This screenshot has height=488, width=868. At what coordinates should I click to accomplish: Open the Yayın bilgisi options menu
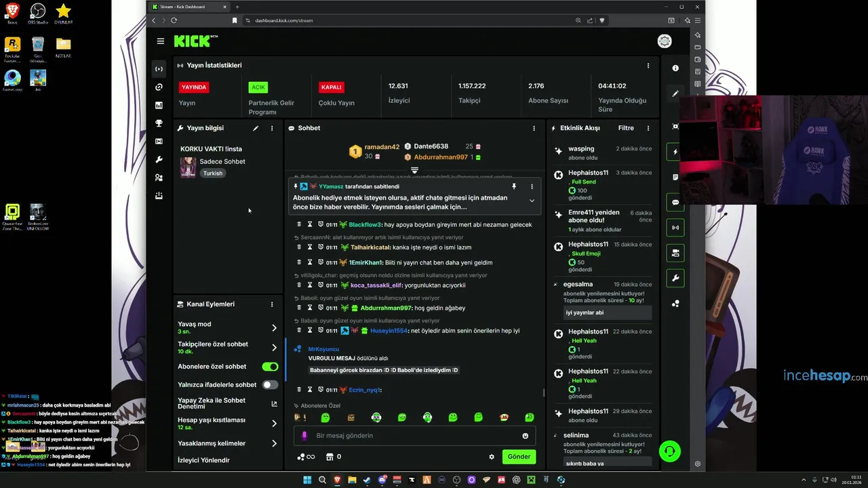coord(272,128)
